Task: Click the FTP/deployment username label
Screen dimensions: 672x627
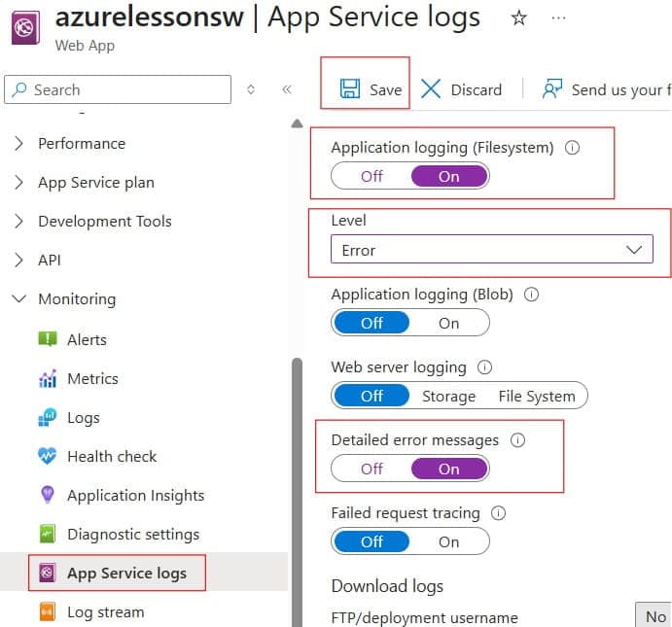Action: click(424, 618)
